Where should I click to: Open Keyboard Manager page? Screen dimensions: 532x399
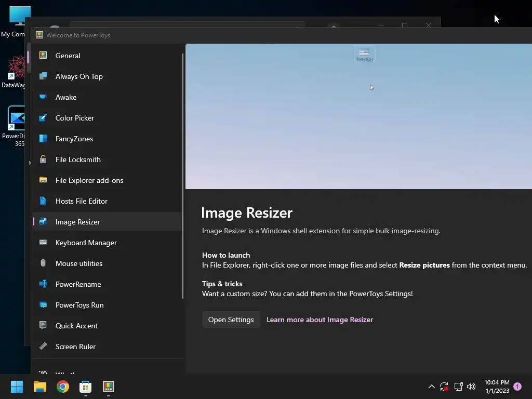[x=107, y=243]
